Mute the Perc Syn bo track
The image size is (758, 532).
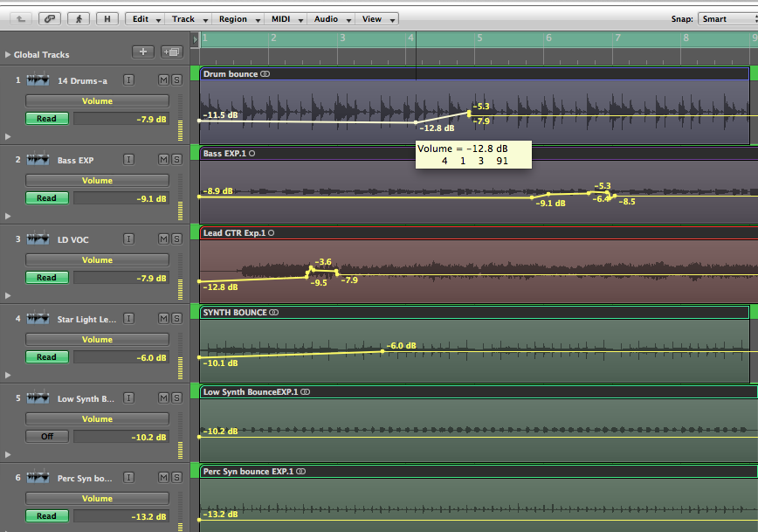click(164, 477)
